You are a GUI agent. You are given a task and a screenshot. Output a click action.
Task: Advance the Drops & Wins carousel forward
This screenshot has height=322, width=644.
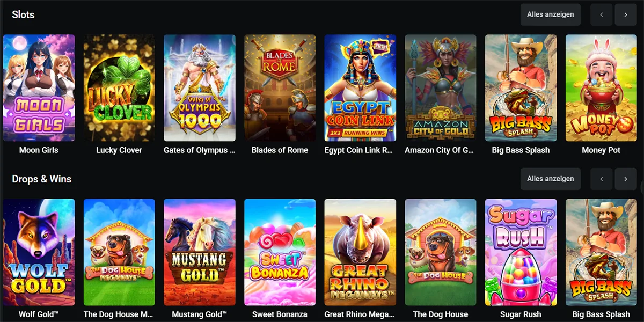pyautogui.click(x=626, y=179)
